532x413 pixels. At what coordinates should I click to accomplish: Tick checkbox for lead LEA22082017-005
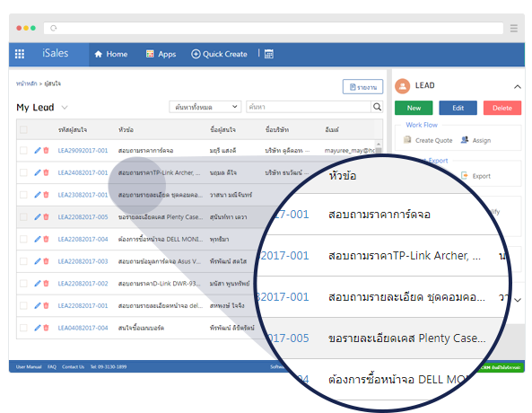[x=23, y=216]
